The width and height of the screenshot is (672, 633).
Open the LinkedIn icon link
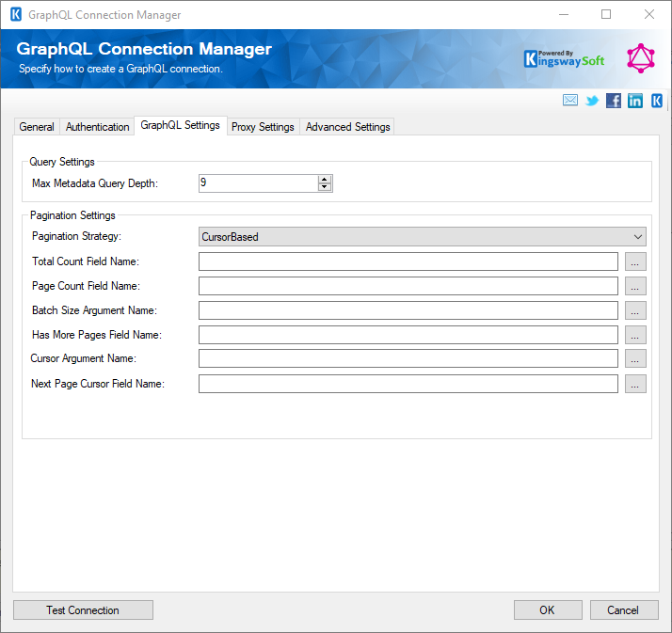tap(635, 101)
